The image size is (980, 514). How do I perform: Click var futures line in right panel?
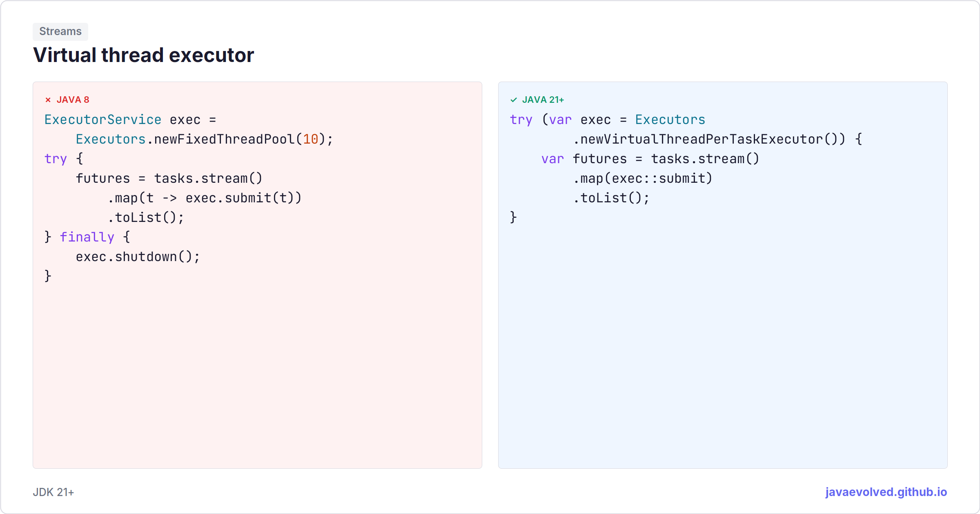pyautogui.click(x=650, y=159)
